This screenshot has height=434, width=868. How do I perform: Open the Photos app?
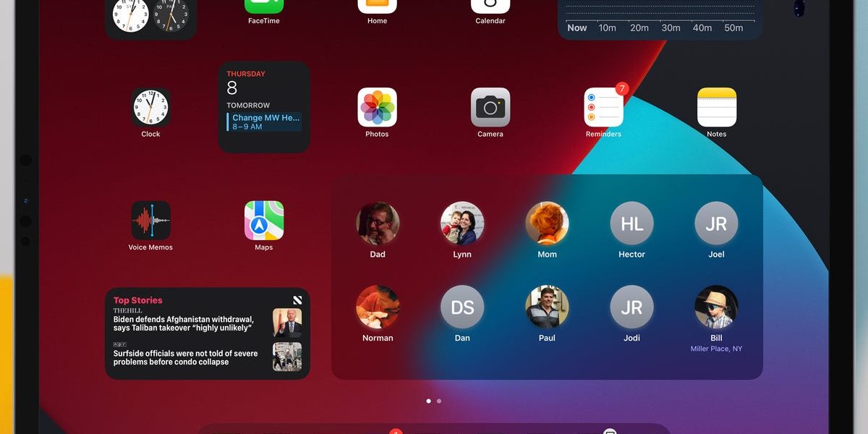(377, 107)
